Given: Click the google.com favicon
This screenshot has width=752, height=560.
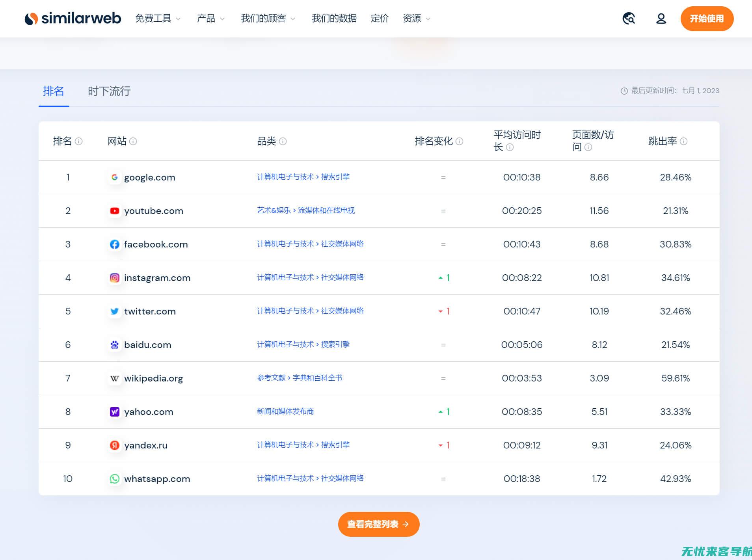Looking at the screenshot, I should point(115,177).
